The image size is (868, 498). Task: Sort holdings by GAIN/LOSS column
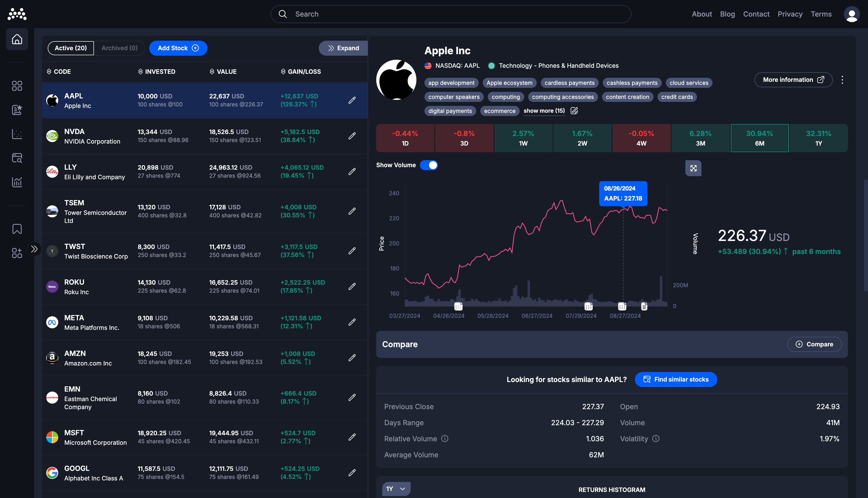pos(301,72)
